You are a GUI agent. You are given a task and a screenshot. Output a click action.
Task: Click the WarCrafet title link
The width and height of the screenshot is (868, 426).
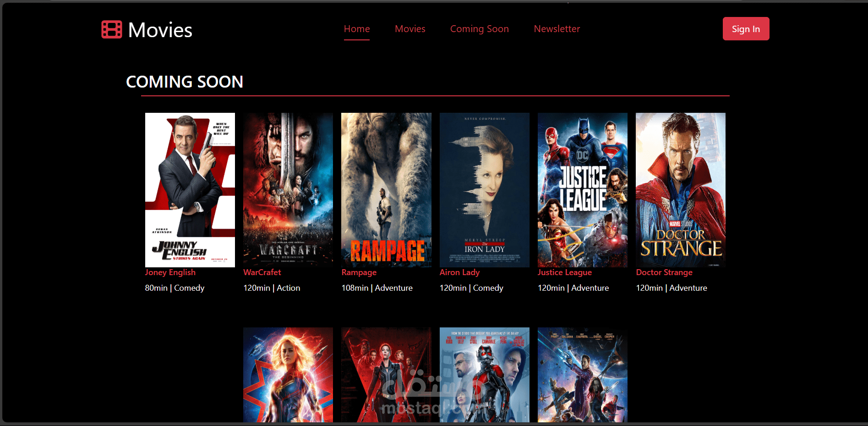click(x=262, y=272)
